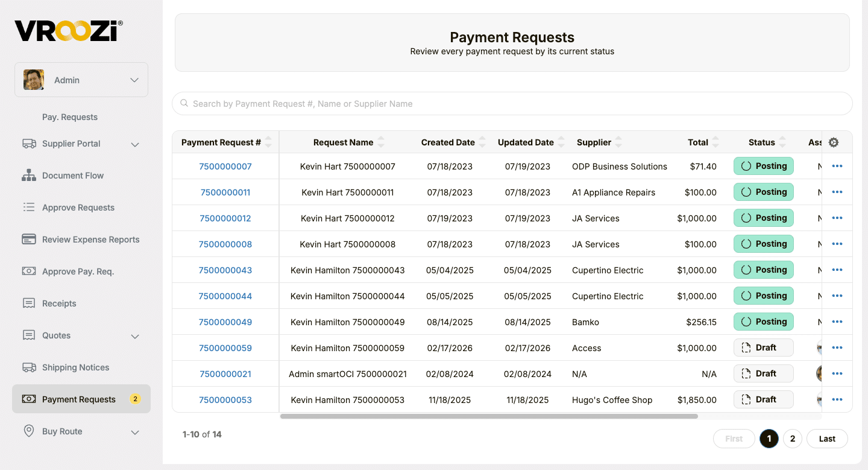
Task: Click the Approve Pay. Req. money icon
Action: click(x=29, y=272)
